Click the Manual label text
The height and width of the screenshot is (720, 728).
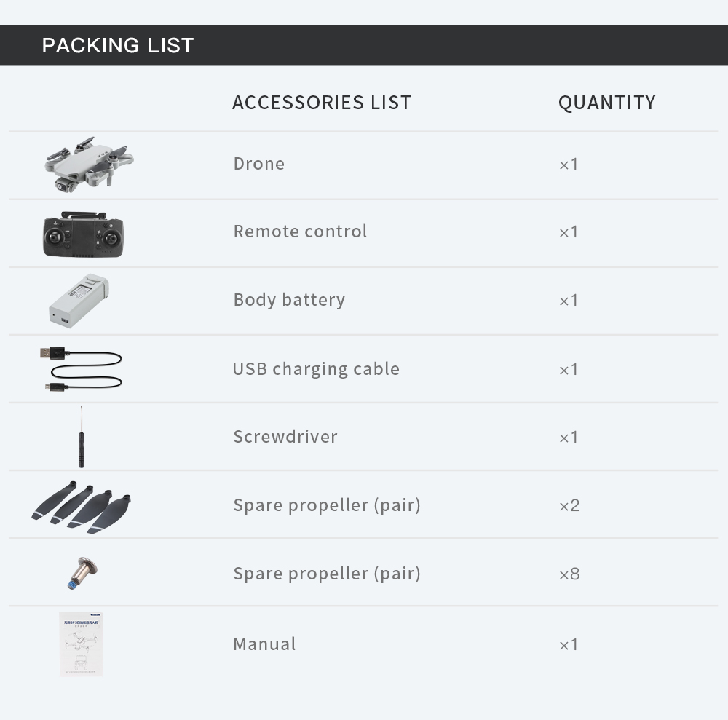click(x=264, y=644)
